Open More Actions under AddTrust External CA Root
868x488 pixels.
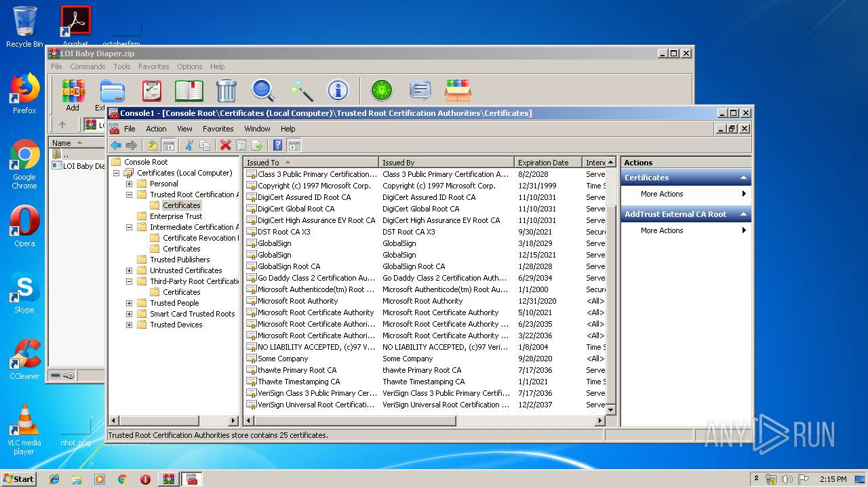[686, 230]
